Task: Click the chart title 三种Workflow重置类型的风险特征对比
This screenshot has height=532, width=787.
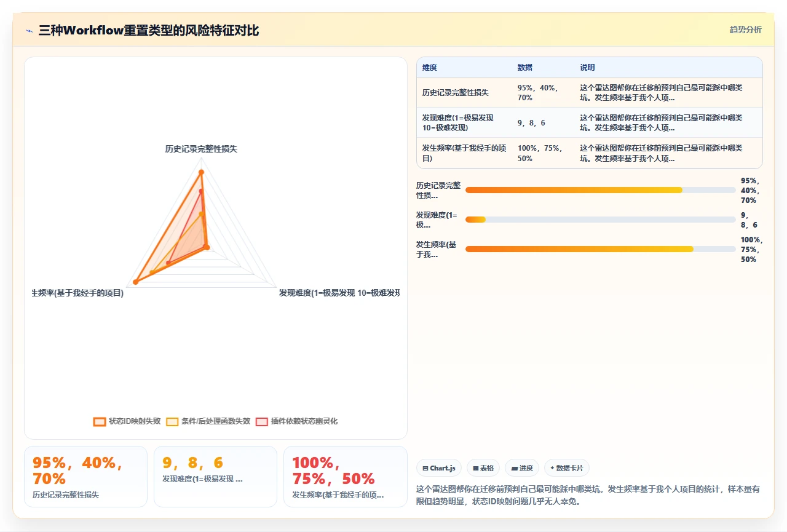Action: coord(149,30)
